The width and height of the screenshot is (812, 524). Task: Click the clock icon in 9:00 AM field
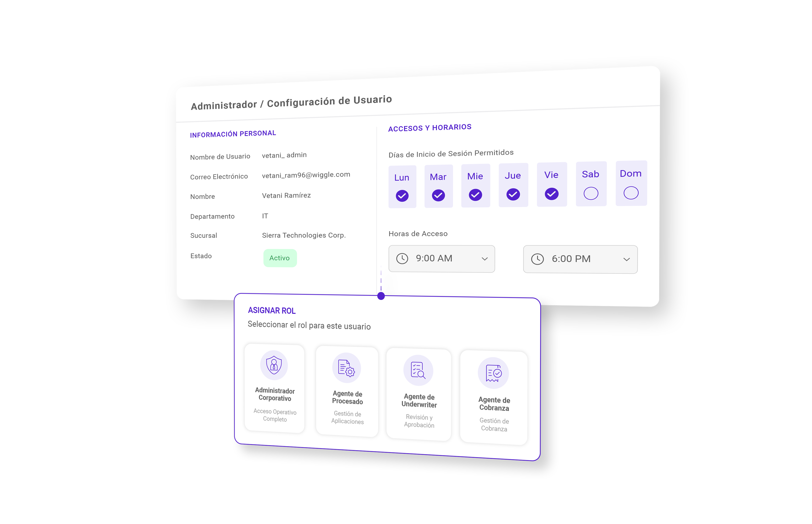tap(402, 259)
